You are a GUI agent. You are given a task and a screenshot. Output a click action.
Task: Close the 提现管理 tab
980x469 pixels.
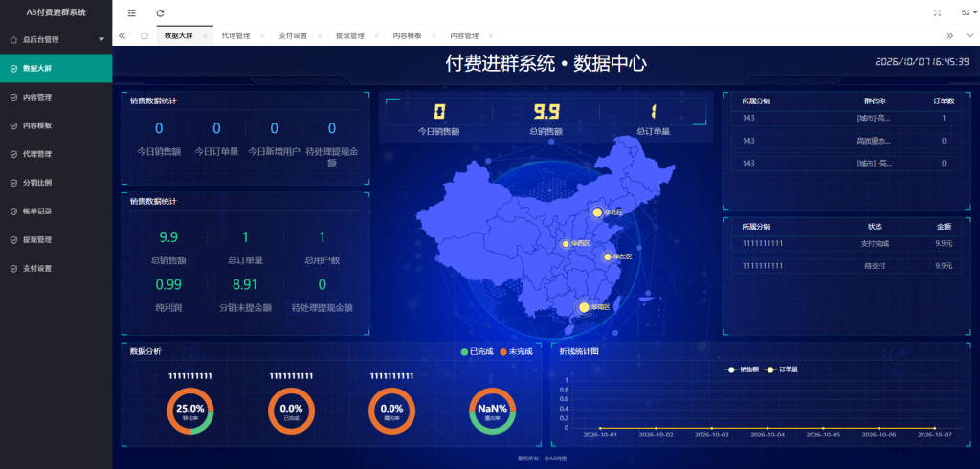(x=376, y=36)
